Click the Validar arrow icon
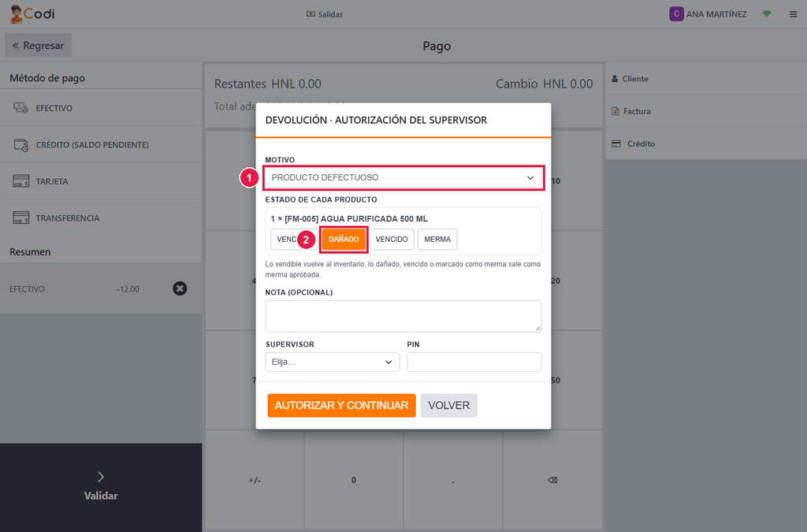Viewport: 807px width, 532px height. (101, 477)
